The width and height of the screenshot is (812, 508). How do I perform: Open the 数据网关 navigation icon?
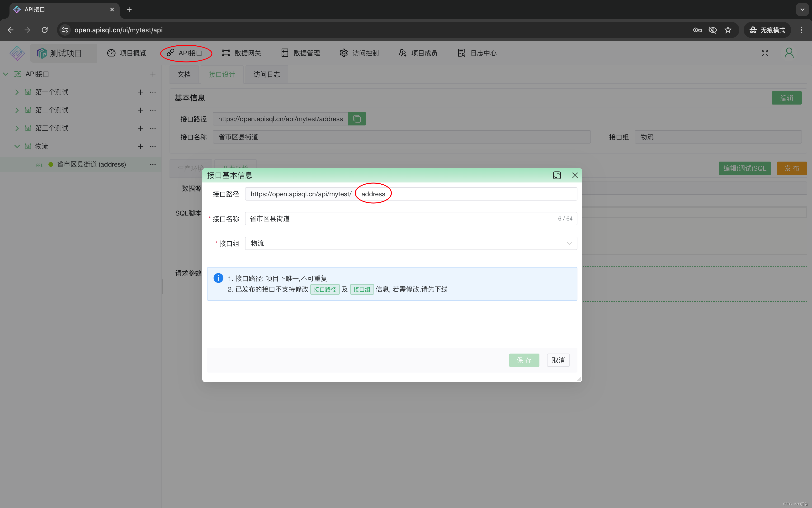pos(226,53)
